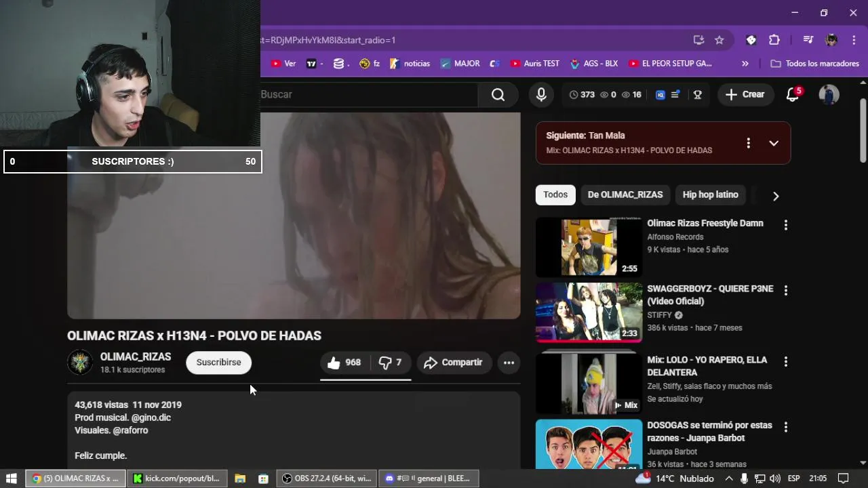Click the clock counter showing 373

[x=582, y=95]
